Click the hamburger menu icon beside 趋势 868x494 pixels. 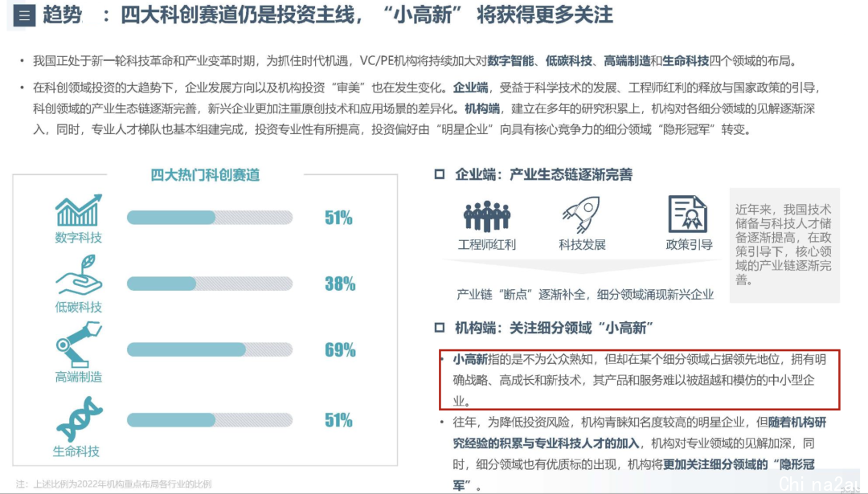tap(24, 15)
